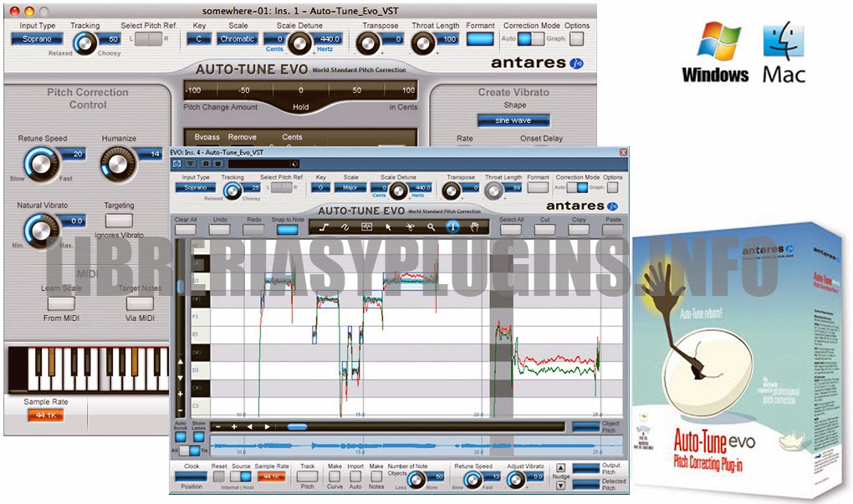
Task: Select the scissors cut tool
Action: click(410, 227)
